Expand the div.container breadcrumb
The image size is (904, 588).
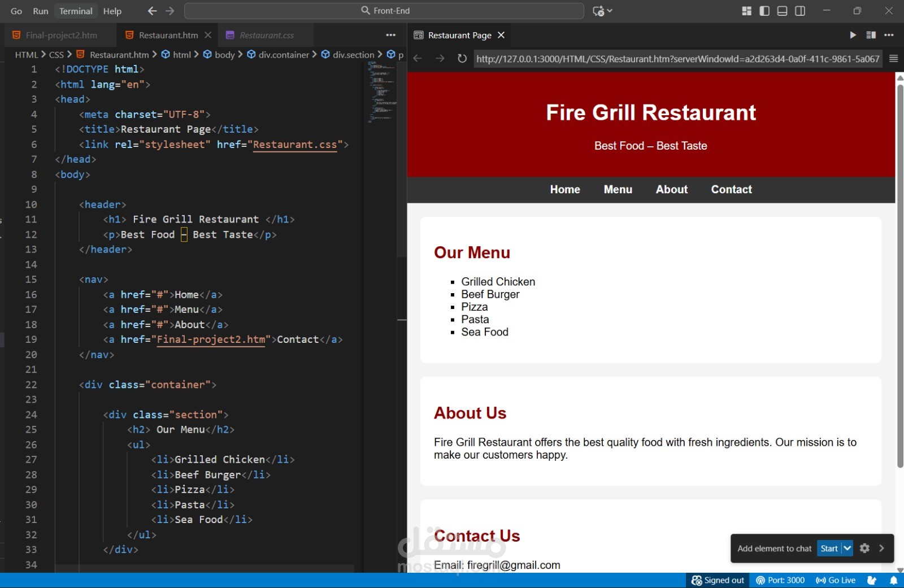coord(278,55)
